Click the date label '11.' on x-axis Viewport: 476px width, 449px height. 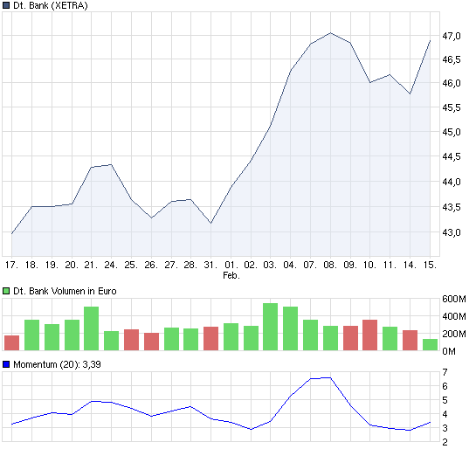coord(390,265)
